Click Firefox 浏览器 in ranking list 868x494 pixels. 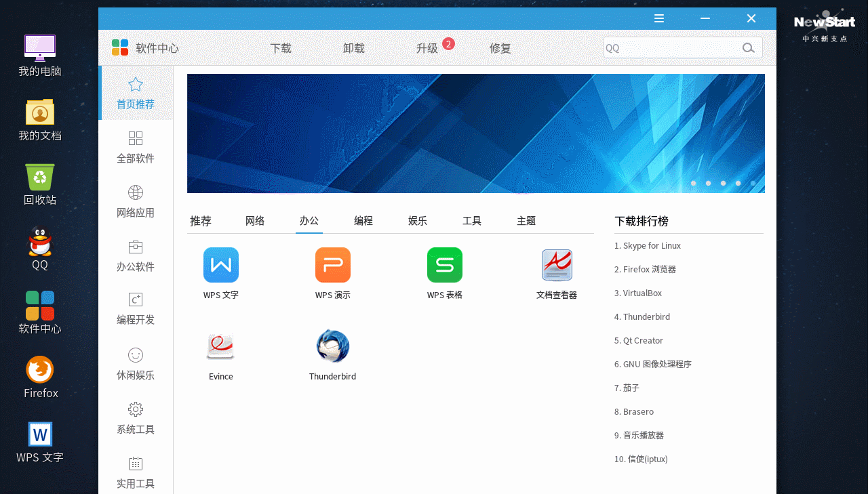point(645,270)
